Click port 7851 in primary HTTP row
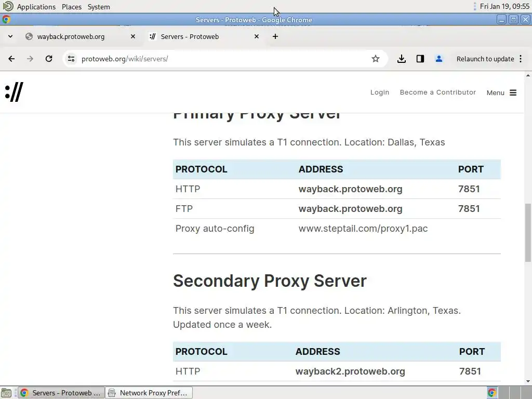The image size is (532, 399). click(x=469, y=189)
